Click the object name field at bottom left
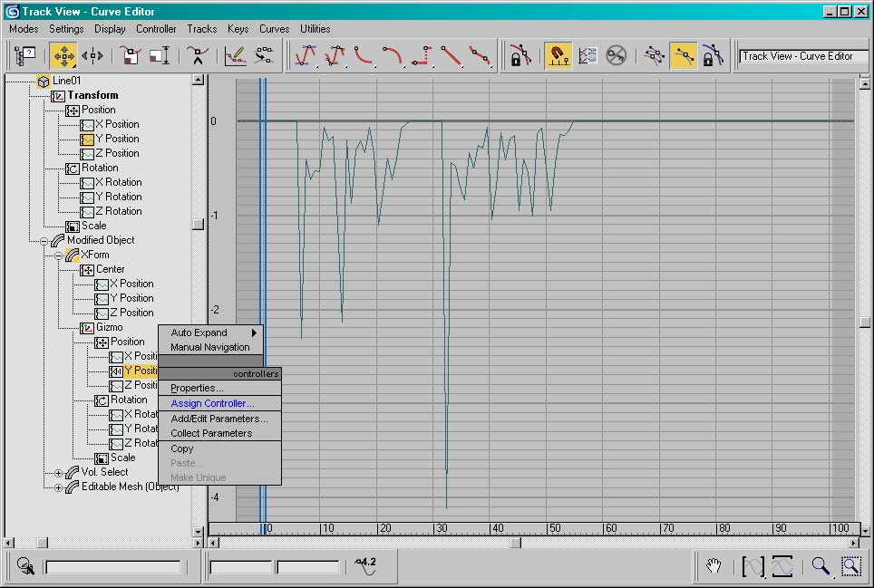This screenshot has height=588, width=874. tap(113, 567)
